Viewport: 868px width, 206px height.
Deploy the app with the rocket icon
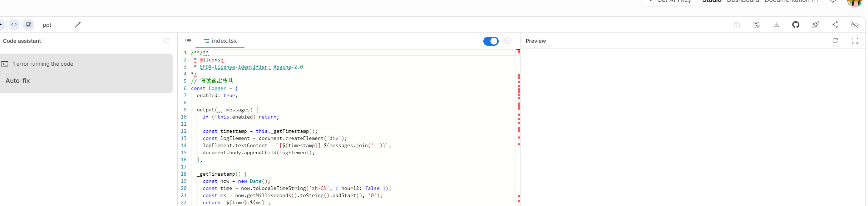point(815,25)
